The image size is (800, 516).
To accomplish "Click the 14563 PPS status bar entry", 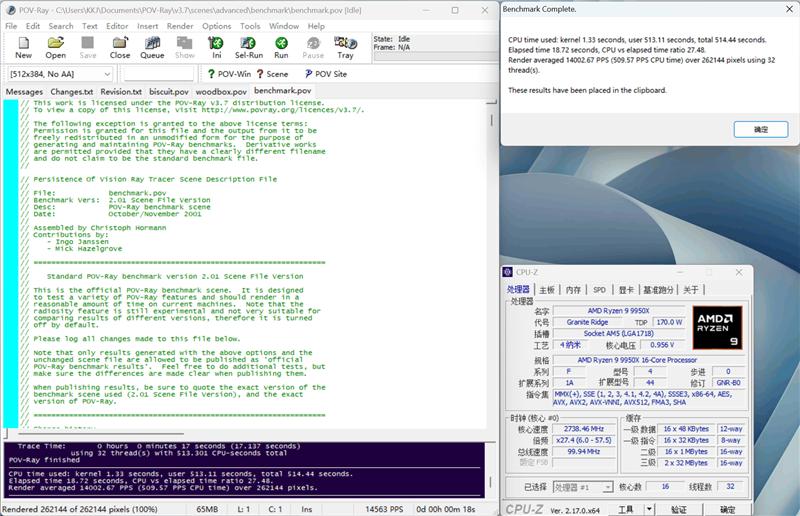I will (384, 509).
